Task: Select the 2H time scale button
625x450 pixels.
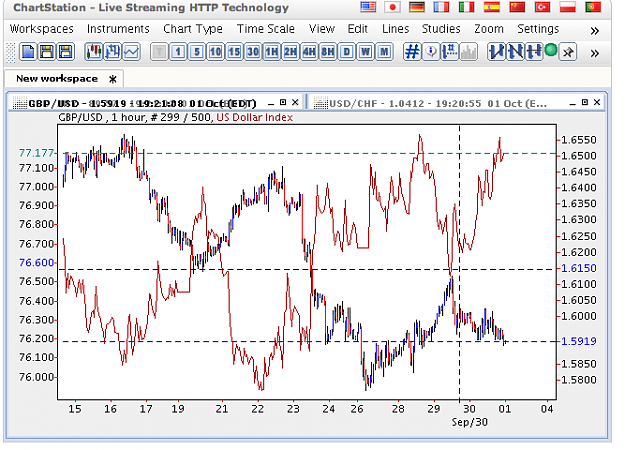Action: (x=291, y=52)
